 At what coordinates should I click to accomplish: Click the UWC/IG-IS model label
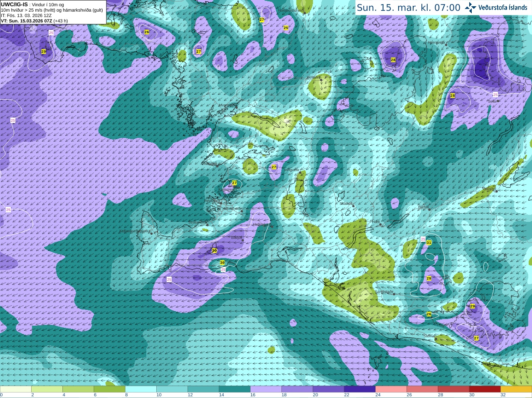pyautogui.click(x=14, y=4)
